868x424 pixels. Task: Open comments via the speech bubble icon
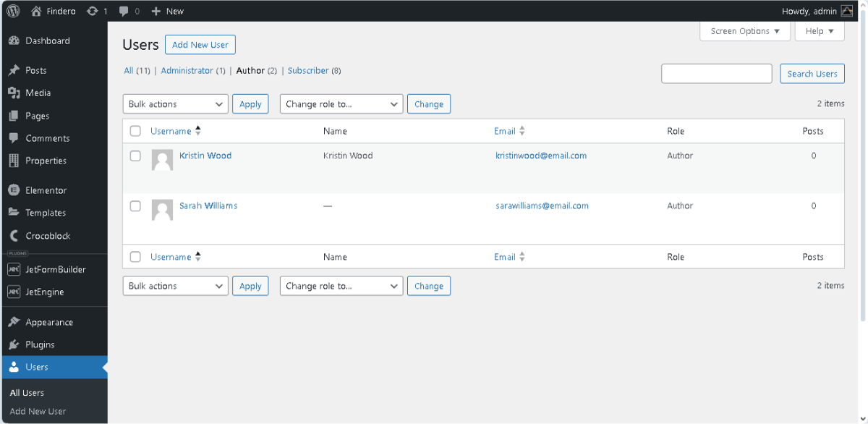125,11
